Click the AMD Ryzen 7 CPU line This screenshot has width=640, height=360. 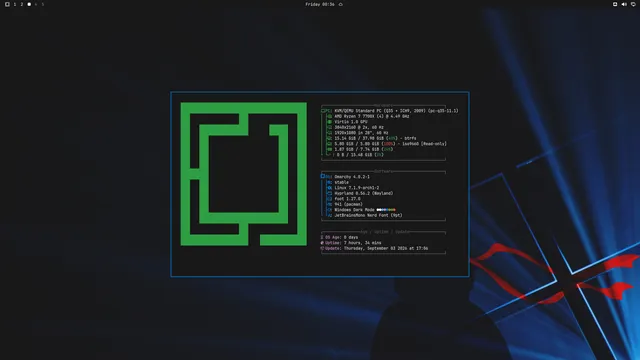point(371,116)
